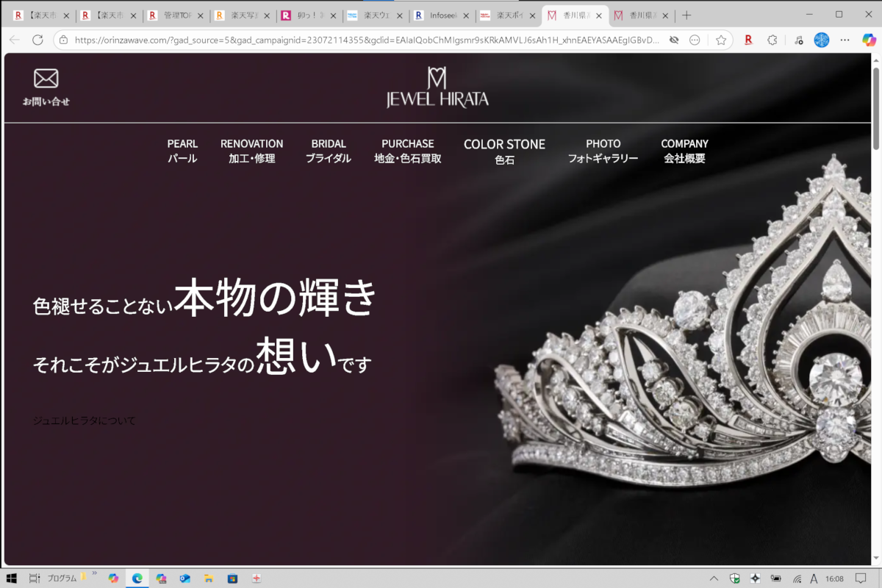882x588 pixels.
Task: Select the COLOR STONE 色石 menu item
Action: (x=504, y=151)
